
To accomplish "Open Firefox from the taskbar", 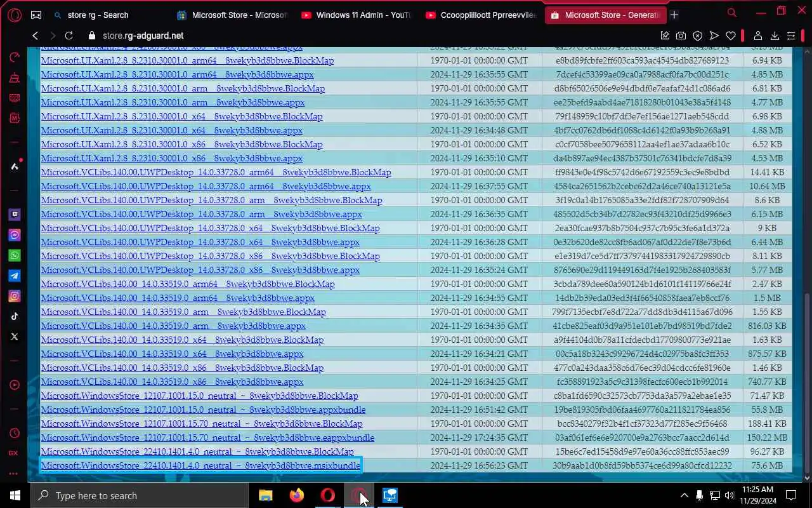I will [x=296, y=495].
